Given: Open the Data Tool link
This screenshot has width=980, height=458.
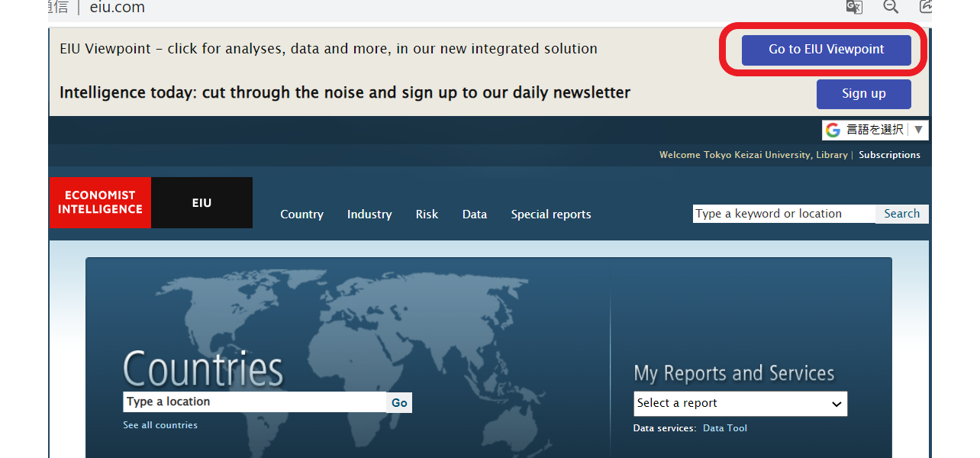Looking at the screenshot, I should [x=725, y=428].
